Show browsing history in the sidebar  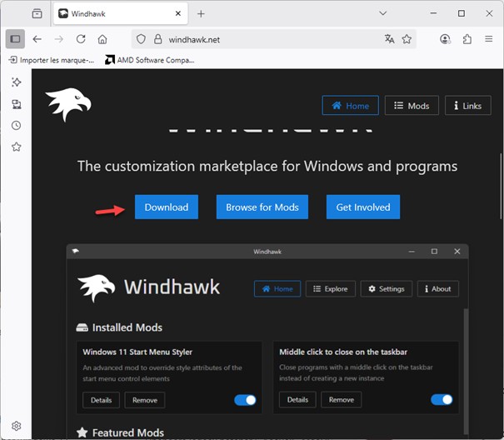tap(16, 126)
